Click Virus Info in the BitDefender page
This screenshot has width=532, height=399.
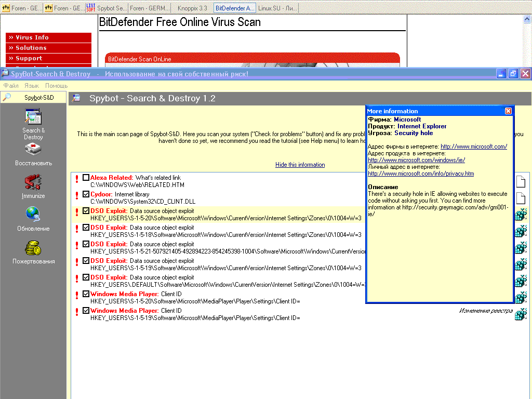pos(48,37)
